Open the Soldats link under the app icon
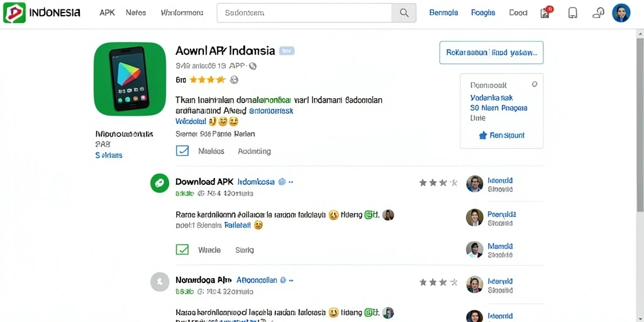The height and width of the screenshot is (322, 644). (x=108, y=155)
